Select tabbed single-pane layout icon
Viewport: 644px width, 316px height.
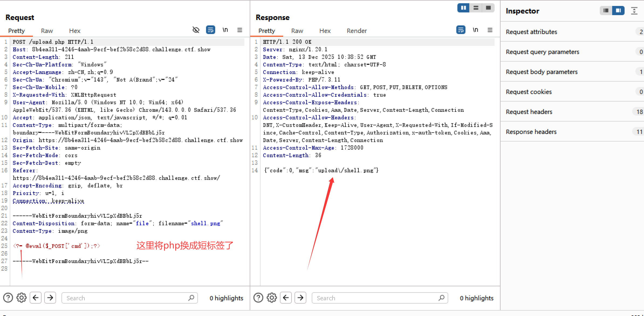click(488, 8)
